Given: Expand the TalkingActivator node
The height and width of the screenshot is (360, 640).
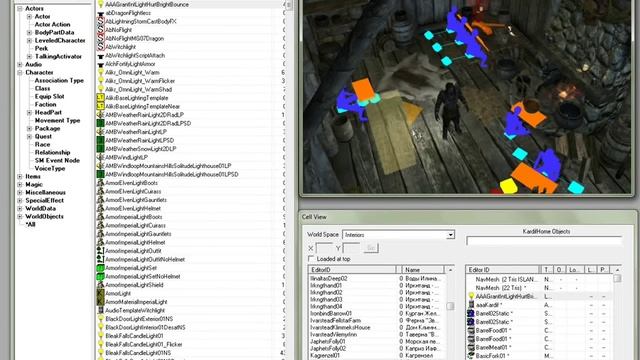Looking at the screenshot, I should click(29, 56).
